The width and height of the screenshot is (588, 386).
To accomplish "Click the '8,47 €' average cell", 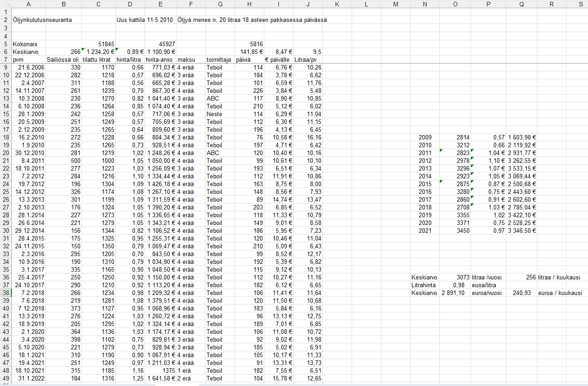I will coord(279,52).
